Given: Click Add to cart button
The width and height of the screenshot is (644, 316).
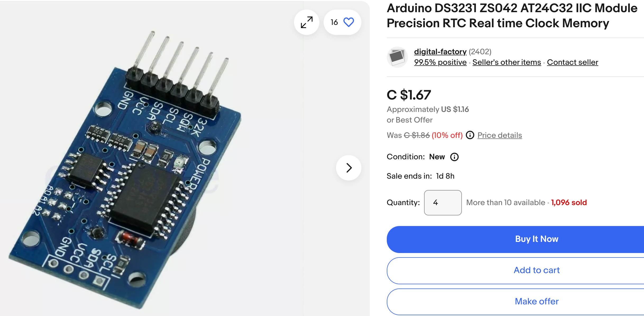Looking at the screenshot, I should [x=515, y=270].
